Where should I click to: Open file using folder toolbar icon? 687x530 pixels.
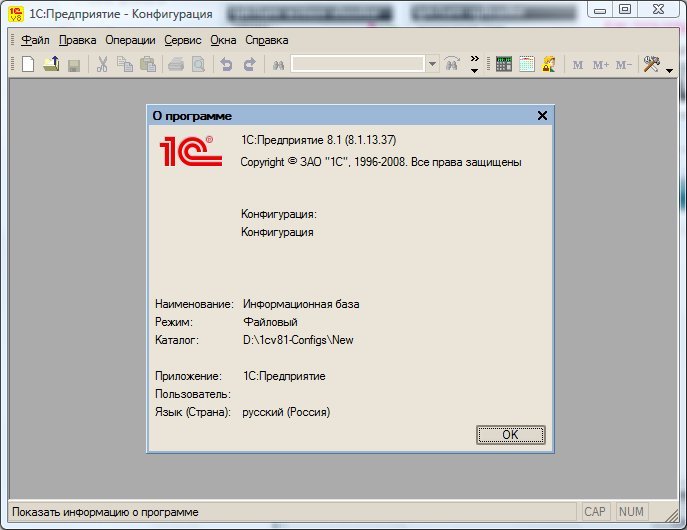51,64
